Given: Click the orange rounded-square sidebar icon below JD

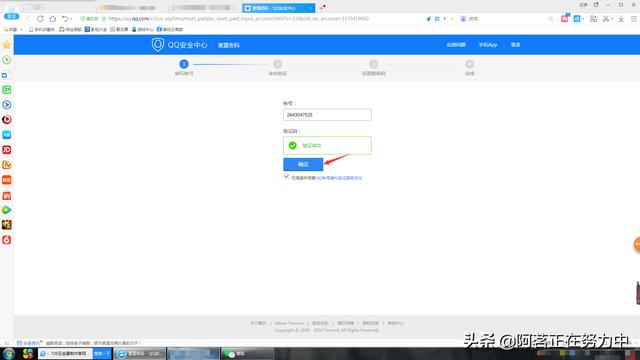Looking at the screenshot, I should pyautogui.click(x=7, y=165).
